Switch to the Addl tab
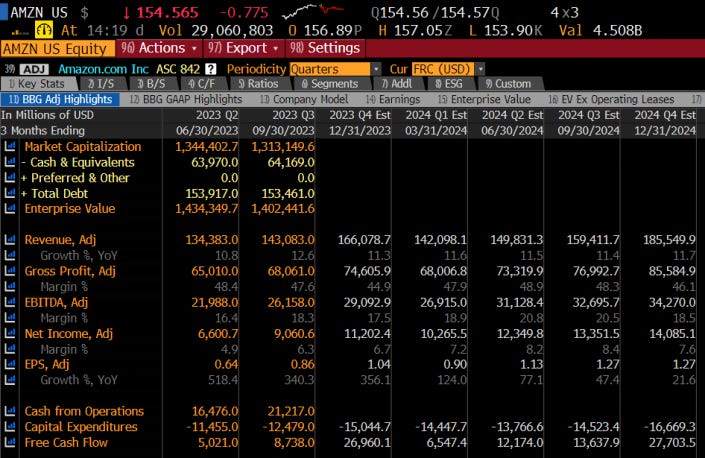705x458 pixels. 397,84
